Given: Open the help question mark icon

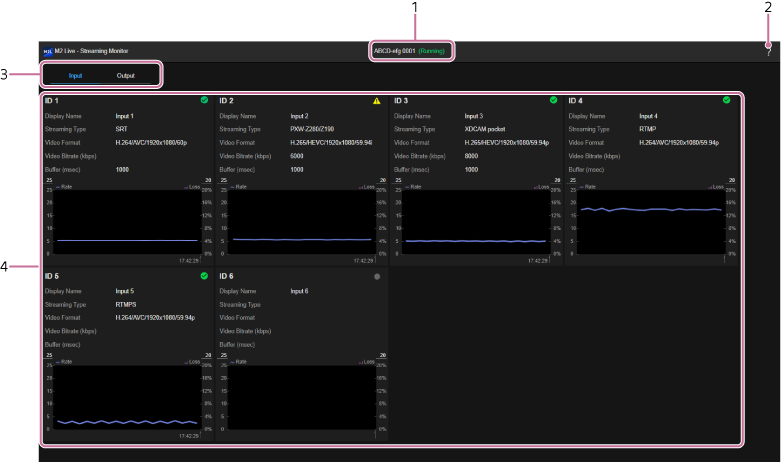Looking at the screenshot, I should pos(769,52).
